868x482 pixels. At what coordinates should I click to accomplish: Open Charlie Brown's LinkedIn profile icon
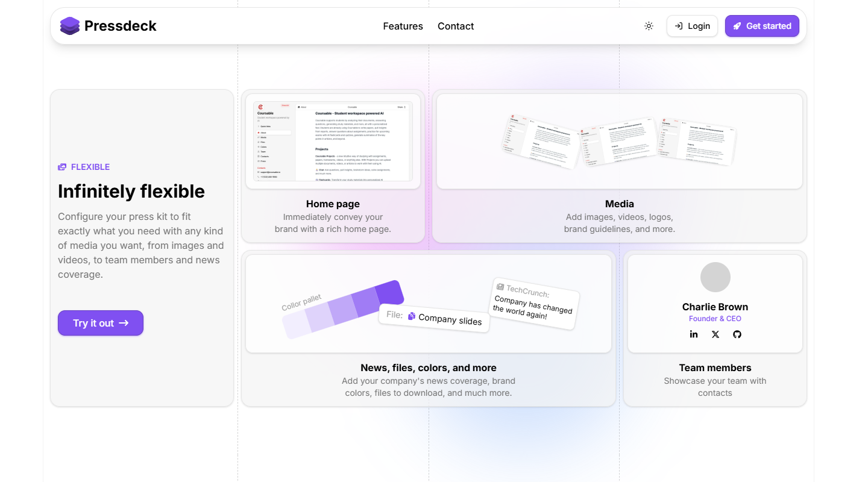tap(694, 334)
